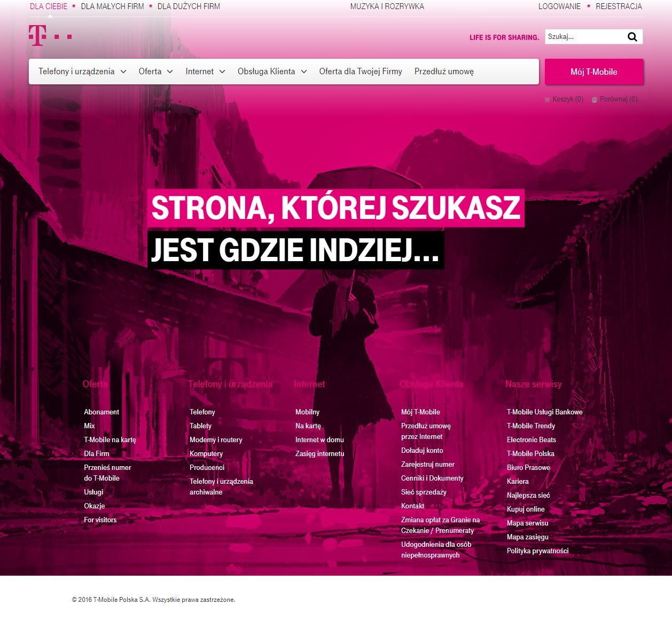Open the Mapa zasięgu footer link
The width and height of the screenshot is (672, 620).
click(527, 537)
